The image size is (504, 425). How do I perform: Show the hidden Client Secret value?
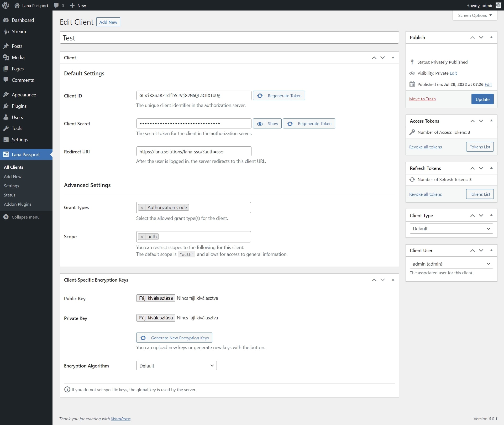tap(267, 123)
